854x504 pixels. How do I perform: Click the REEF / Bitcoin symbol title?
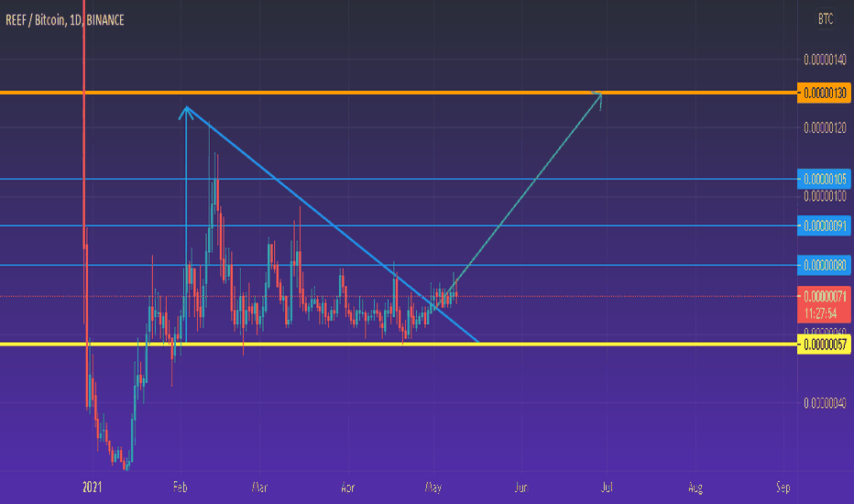(65, 20)
